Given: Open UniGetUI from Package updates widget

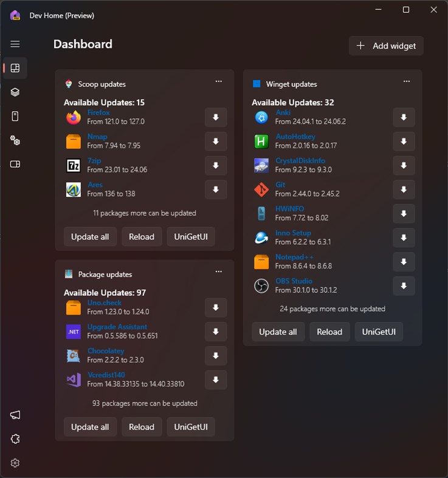Looking at the screenshot, I should (x=191, y=427).
